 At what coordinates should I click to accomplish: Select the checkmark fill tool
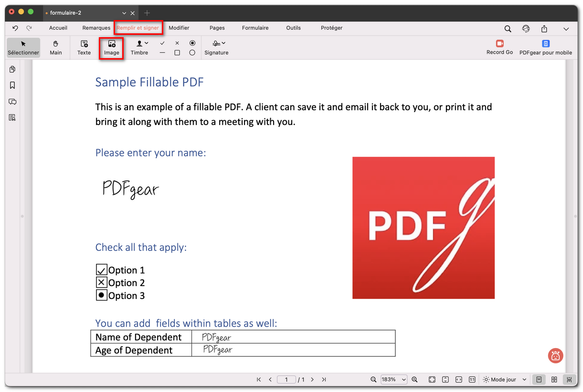click(162, 43)
